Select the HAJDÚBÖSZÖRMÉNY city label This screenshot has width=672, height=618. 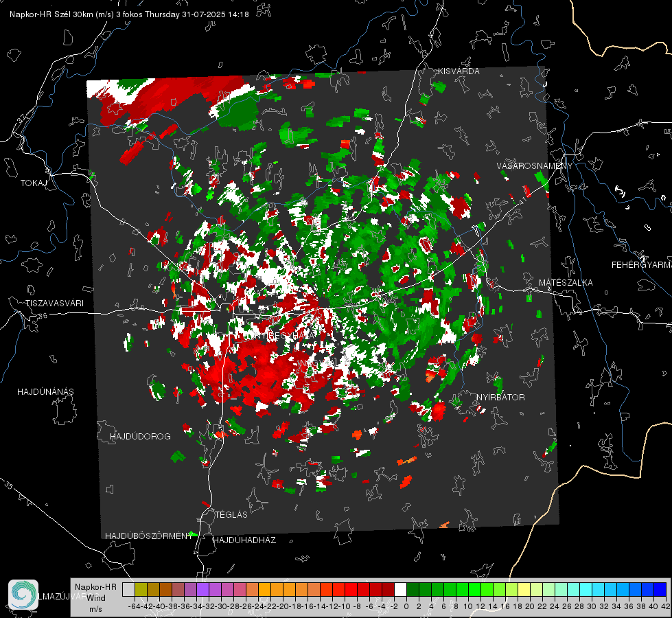(149, 536)
